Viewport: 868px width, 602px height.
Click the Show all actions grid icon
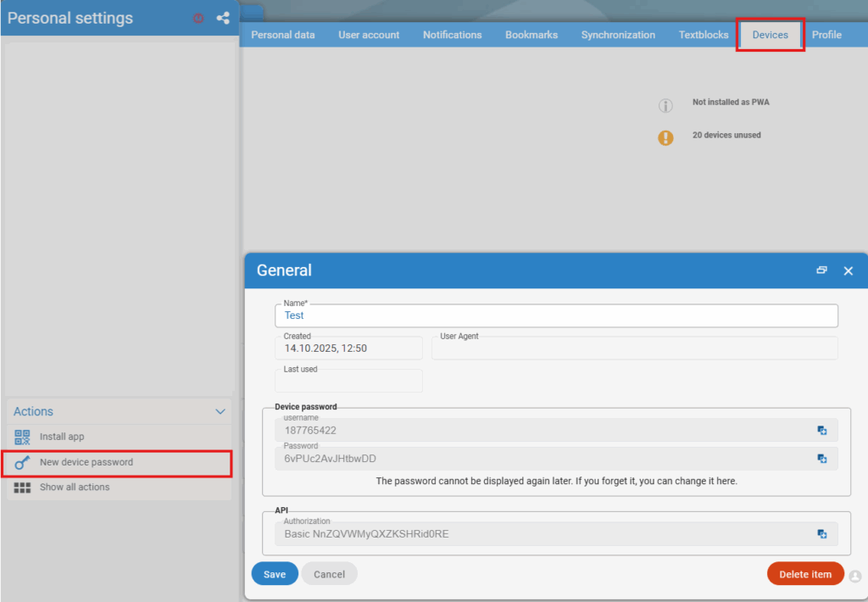pos(23,488)
